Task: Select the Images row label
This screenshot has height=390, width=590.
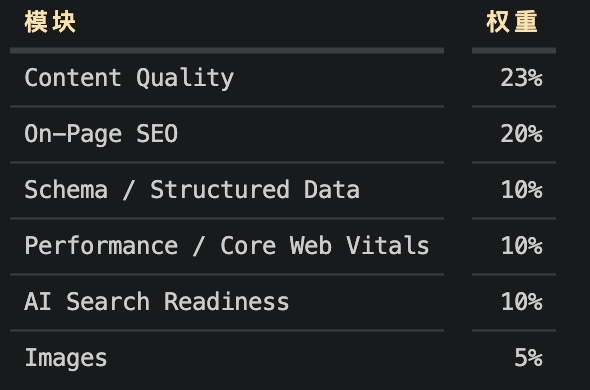Action: coord(66,358)
